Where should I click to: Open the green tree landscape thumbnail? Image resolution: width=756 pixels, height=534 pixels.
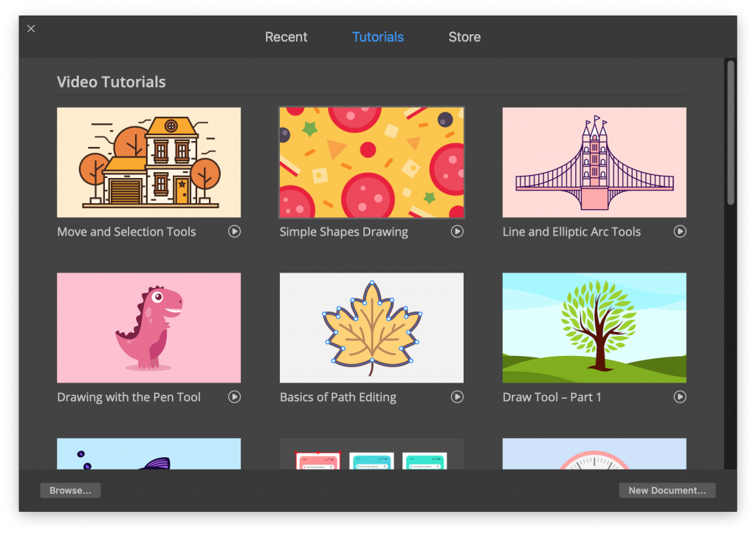tap(594, 328)
